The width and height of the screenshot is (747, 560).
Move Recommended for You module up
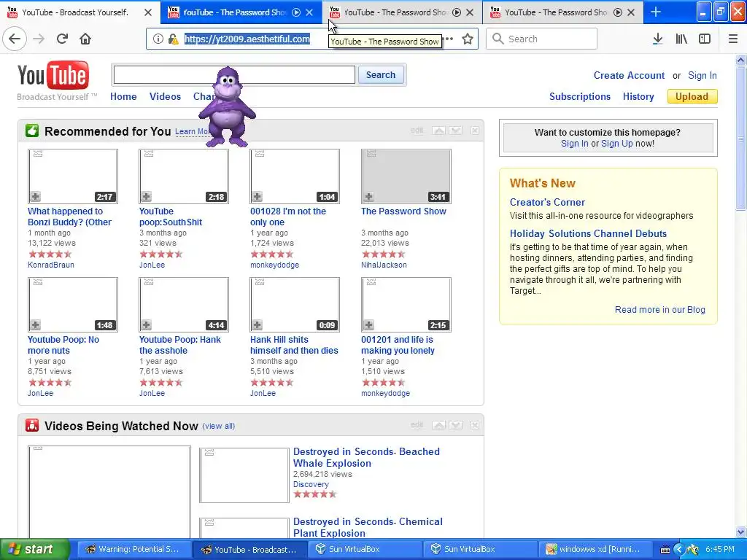click(438, 131)
